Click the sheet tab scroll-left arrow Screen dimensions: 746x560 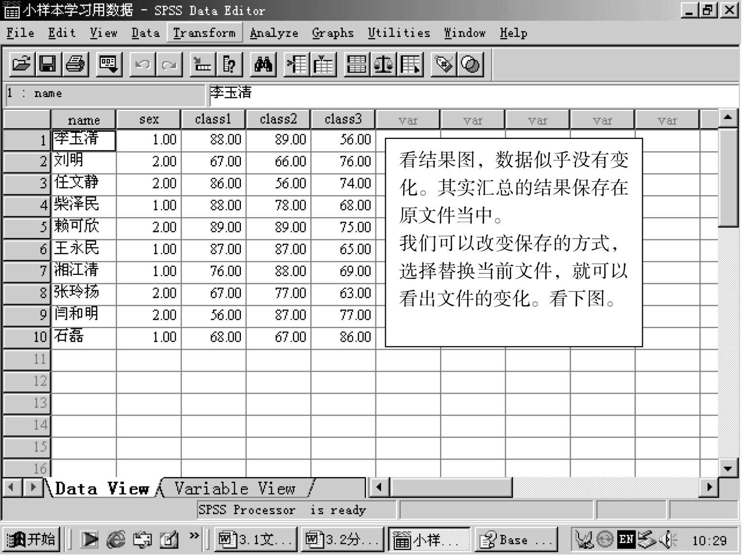coord(12,488)
